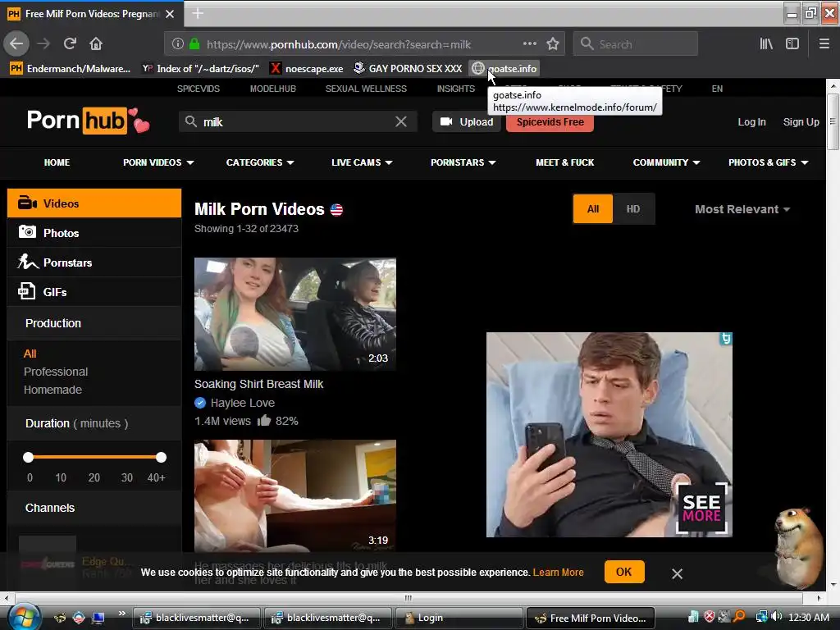Image resolution: width=840 pixels, height=630 pixels.
Task: Open the Endermanch/Malware bookmark
Action: click(x=71, y=69)
